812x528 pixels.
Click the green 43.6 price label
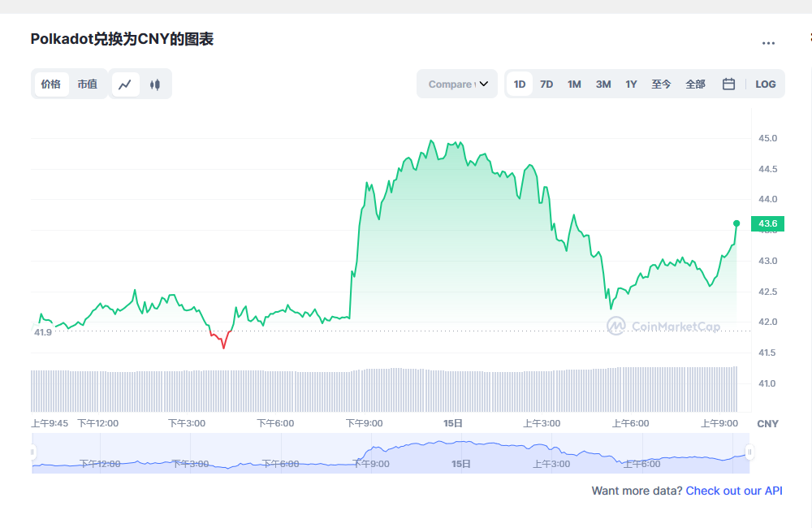[768, 223]
